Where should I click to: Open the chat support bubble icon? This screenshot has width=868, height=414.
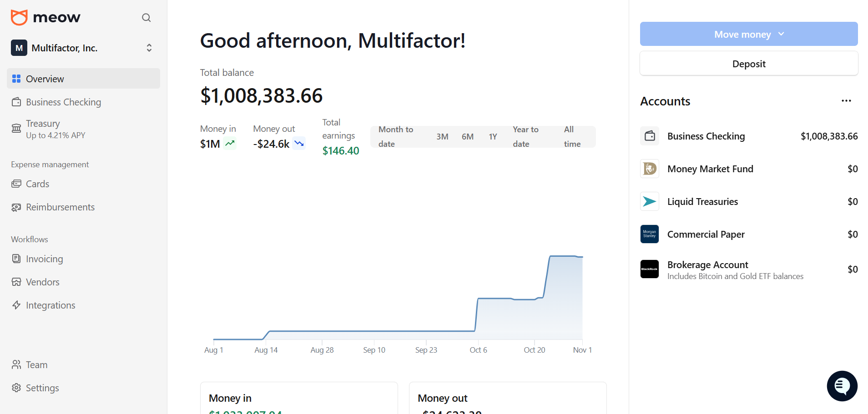(x=842, y=386)
